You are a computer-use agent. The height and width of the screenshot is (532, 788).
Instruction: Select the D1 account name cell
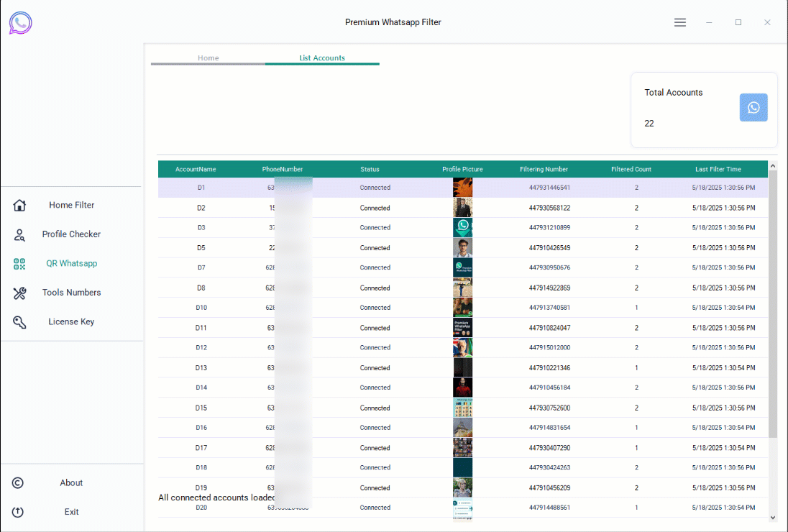[201, 188]
